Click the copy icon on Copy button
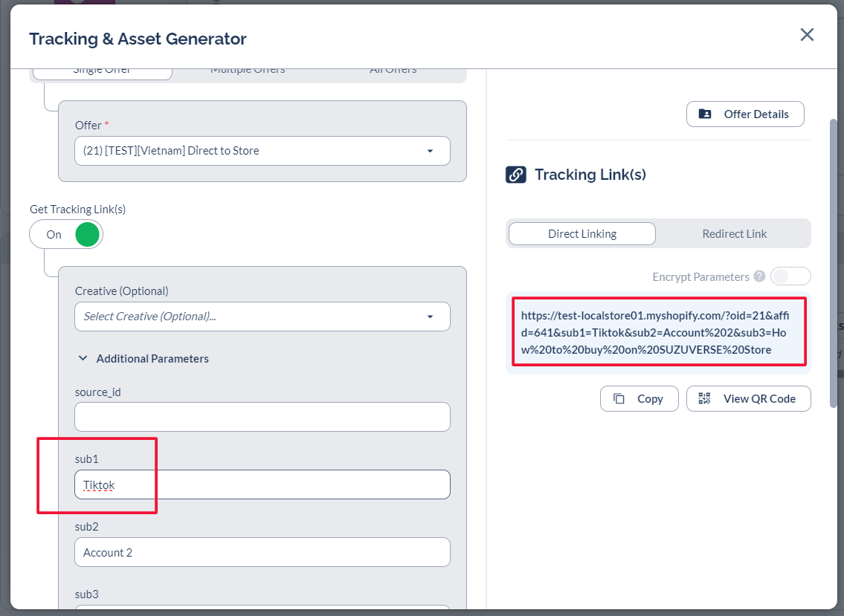Screen dimensions: 844x616 [619, 399]
